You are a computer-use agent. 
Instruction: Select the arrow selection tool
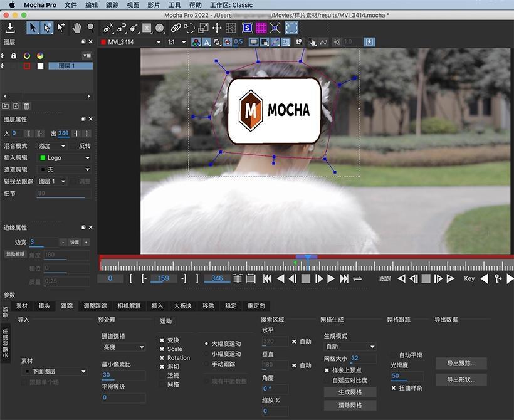tap(32, 28)
